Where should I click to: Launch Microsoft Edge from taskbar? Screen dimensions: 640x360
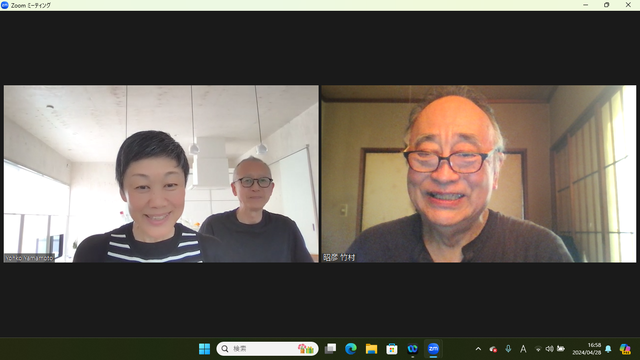351,349
